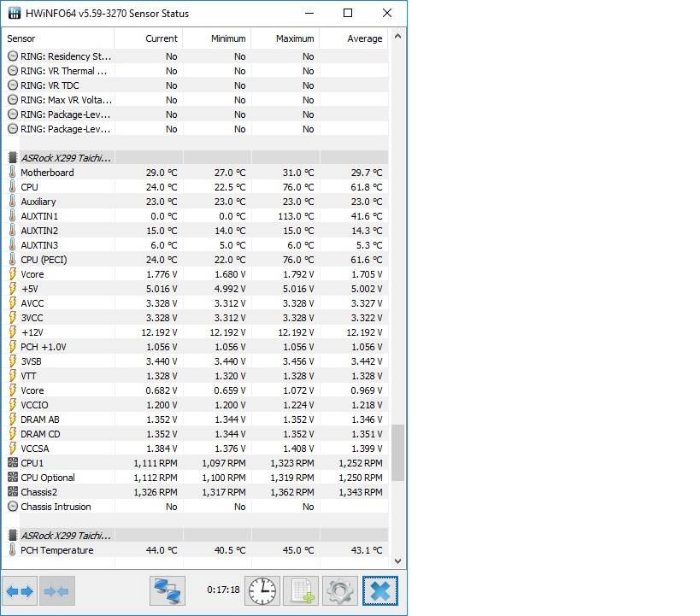The image size is (700, 616).
Task: Click the VCCIO voltage bolt icon
Action: click(13, 405)
